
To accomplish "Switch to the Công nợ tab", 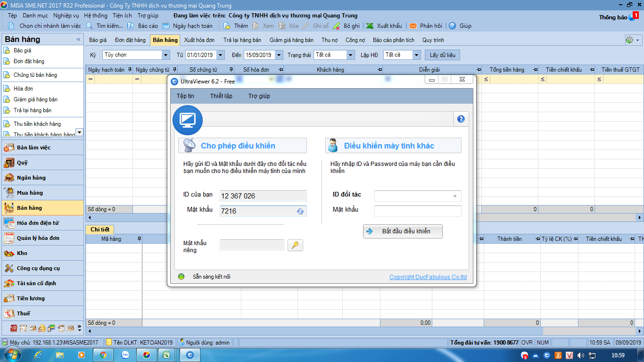I will tap(355, 40).
